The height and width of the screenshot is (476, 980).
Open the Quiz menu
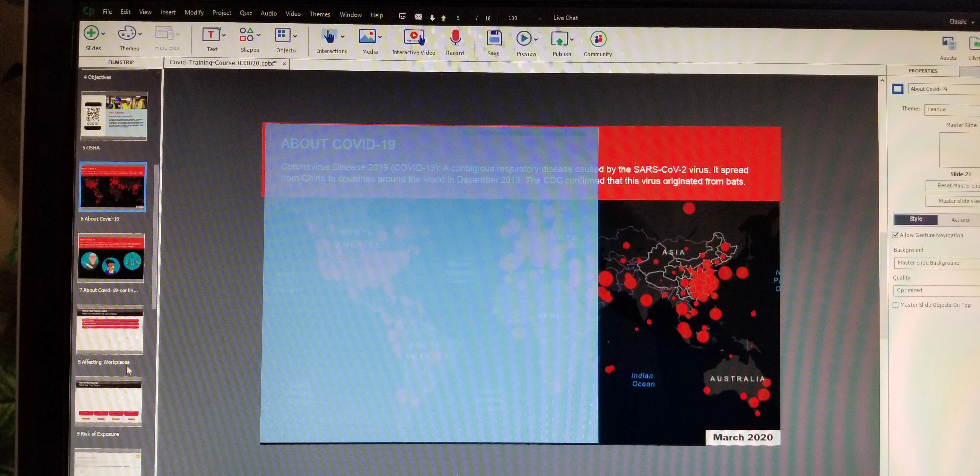[246, 13]
